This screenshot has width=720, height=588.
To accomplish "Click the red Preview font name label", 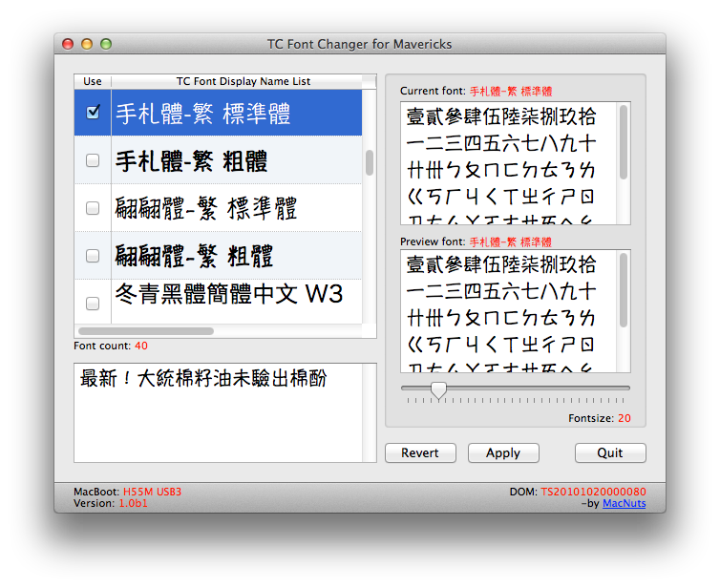I will click(511, 241).
